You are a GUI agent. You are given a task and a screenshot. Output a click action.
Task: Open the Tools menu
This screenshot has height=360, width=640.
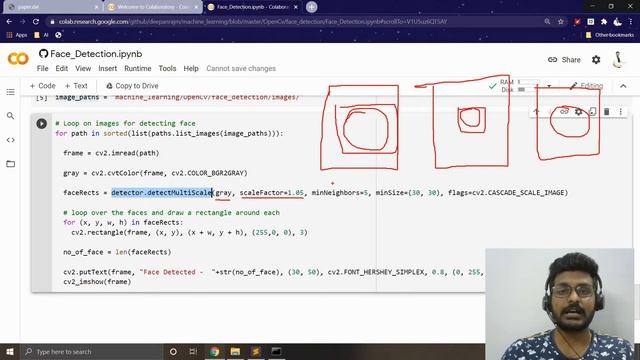pos(167,69)
